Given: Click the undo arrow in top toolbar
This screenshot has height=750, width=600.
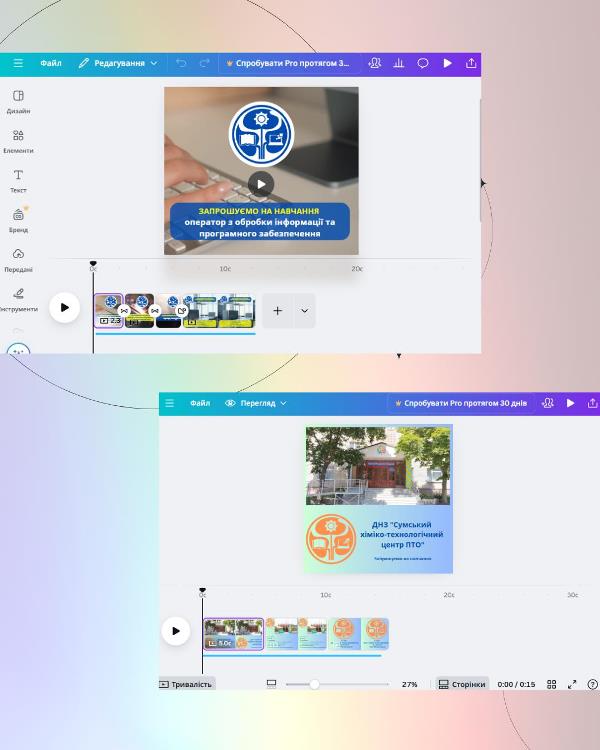Looking at the screenshot, I should point(181,63).
